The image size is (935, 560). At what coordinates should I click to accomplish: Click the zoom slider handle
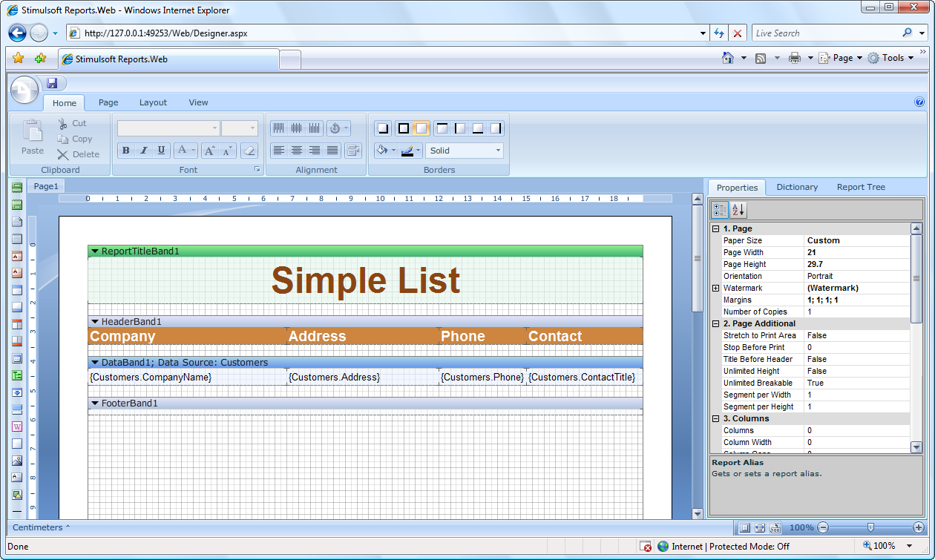coord(870,527)
